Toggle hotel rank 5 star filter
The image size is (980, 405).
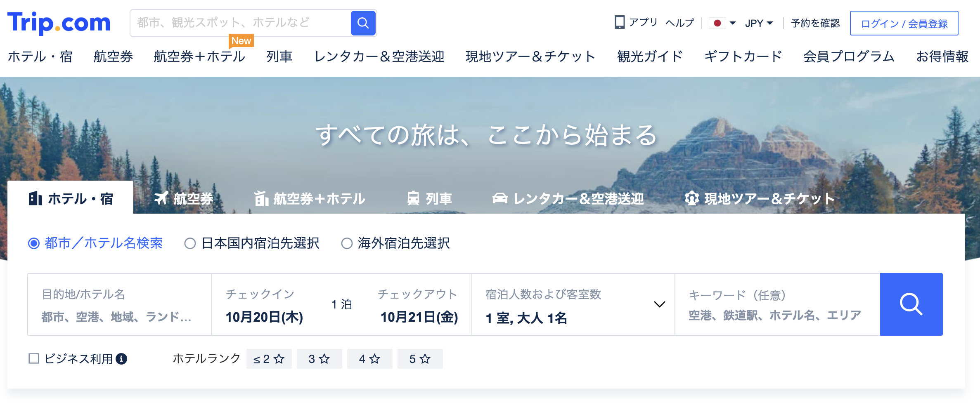tap(420, 359)
